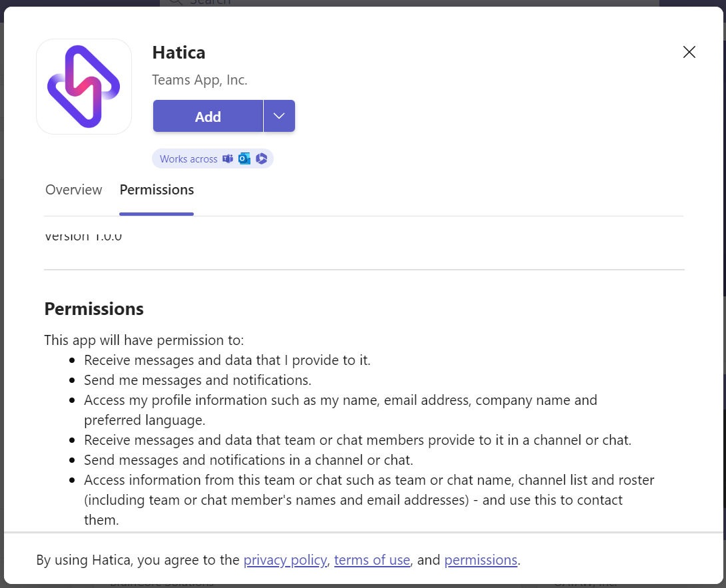Screen dimensions: 726x588
Task: Click the Hatica app title
Action: pos(179,53)
